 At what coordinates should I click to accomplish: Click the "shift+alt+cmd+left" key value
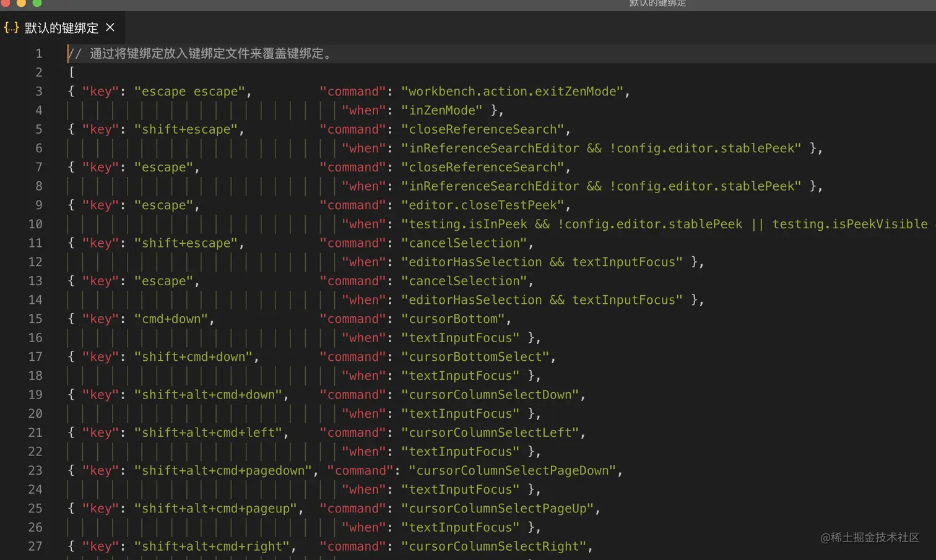pyautogui.click(x=208, y=433)
